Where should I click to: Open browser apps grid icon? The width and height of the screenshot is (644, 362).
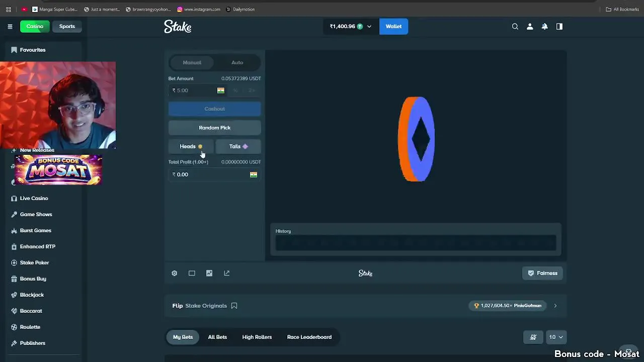pyautogui.click(x=9, y=9)
